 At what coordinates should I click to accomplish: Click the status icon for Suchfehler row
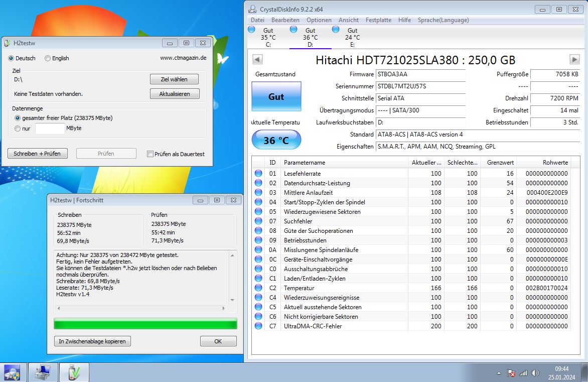click(258, 221)
